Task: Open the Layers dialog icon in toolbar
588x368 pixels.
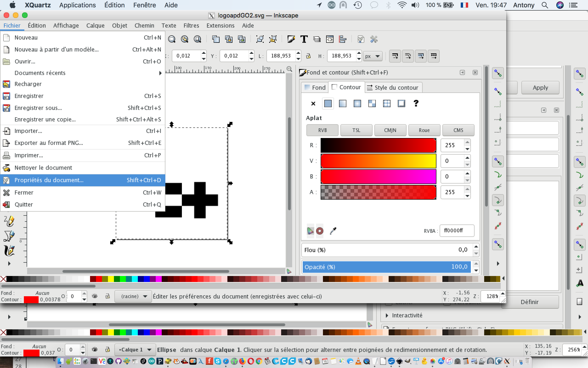Action: pos(317,39)
